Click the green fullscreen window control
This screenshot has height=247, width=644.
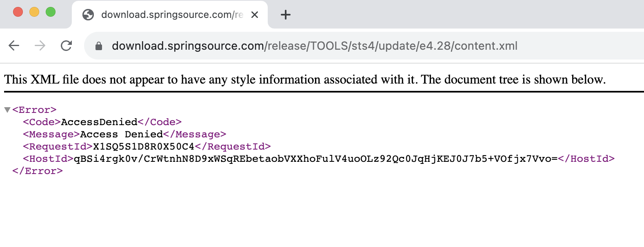(x=51, y=12)
